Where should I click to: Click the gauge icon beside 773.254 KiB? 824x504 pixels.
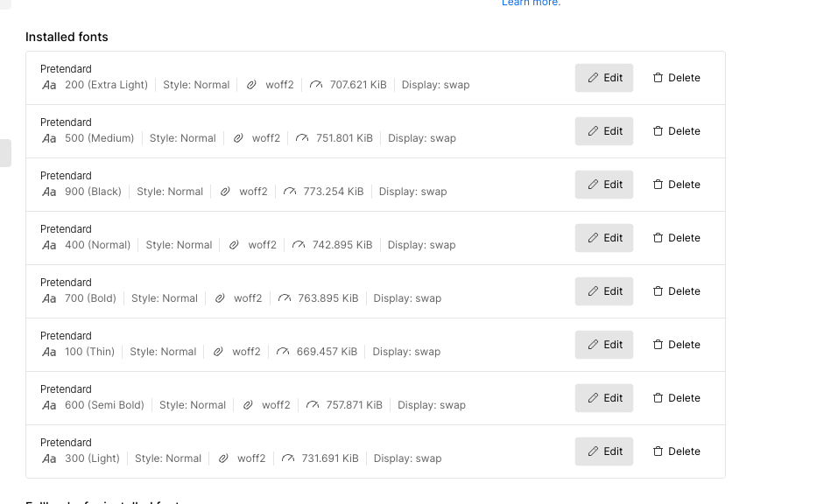(290, 192)
